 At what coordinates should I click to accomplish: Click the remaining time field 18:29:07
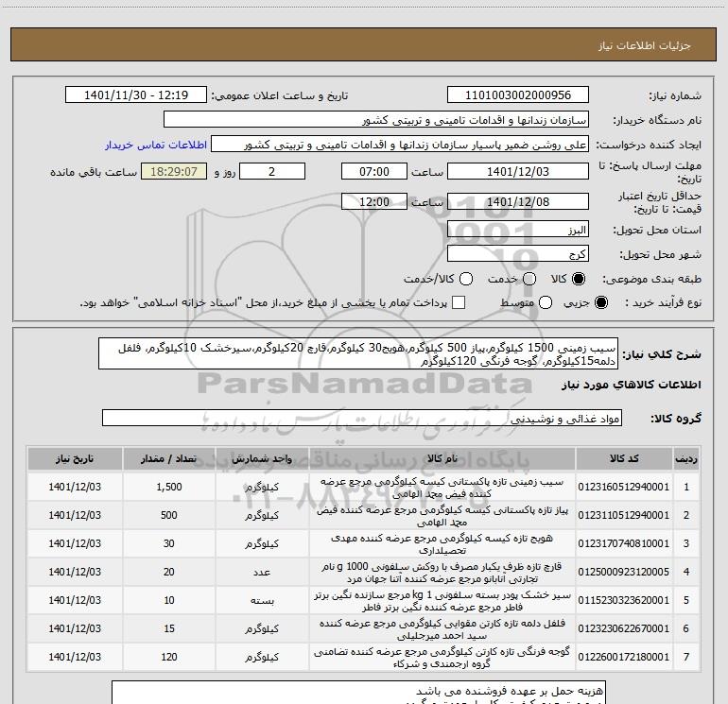(174, 171)
